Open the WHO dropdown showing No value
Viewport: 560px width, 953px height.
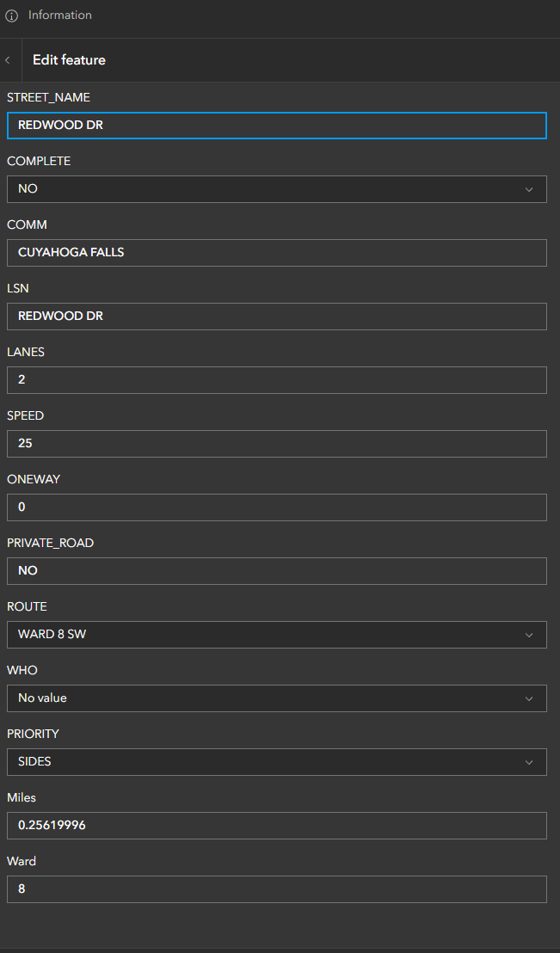pyautogui.click(x=277, y=698)
